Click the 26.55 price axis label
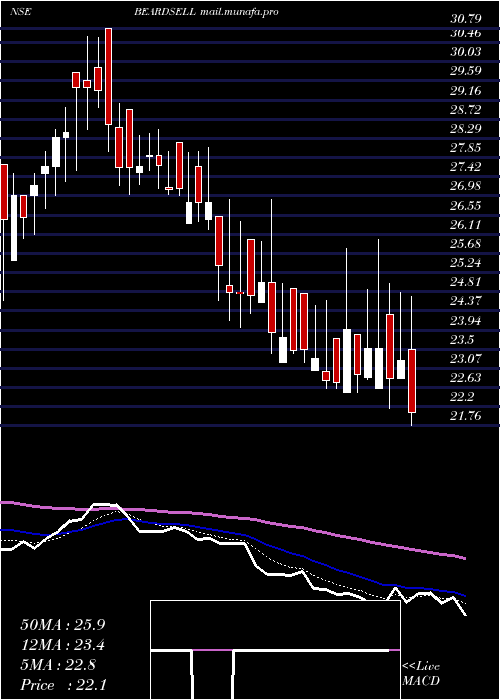 466,206
